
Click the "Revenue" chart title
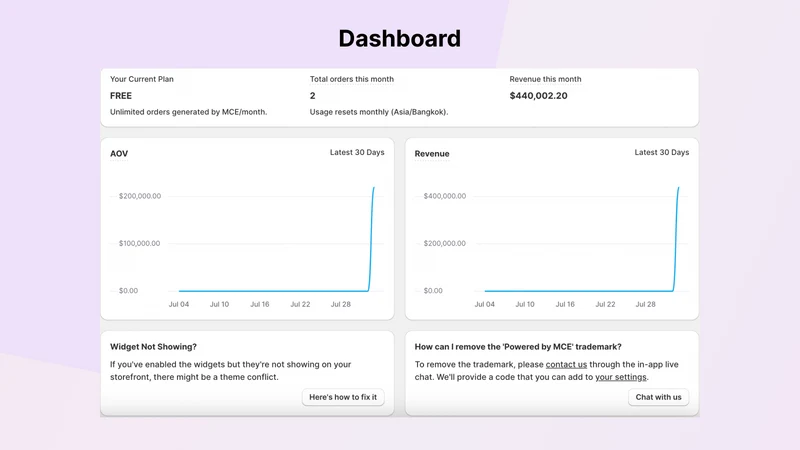tap(432, 154)
